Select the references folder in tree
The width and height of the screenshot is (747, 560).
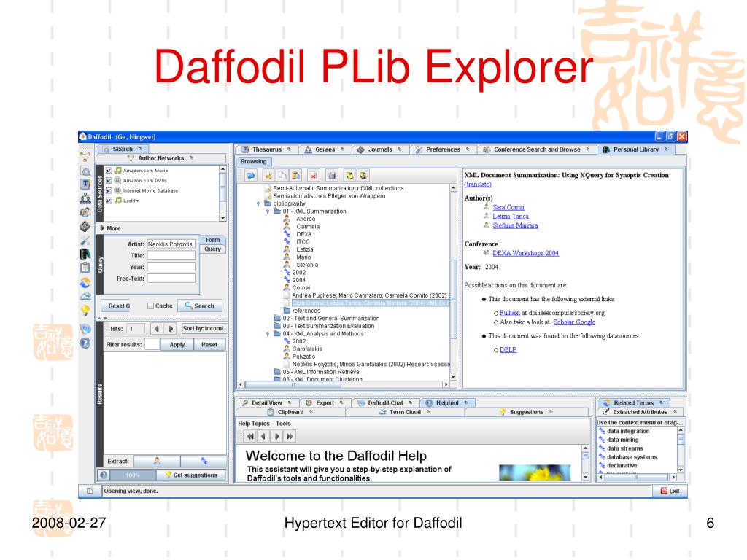click(x=302, y=311)
